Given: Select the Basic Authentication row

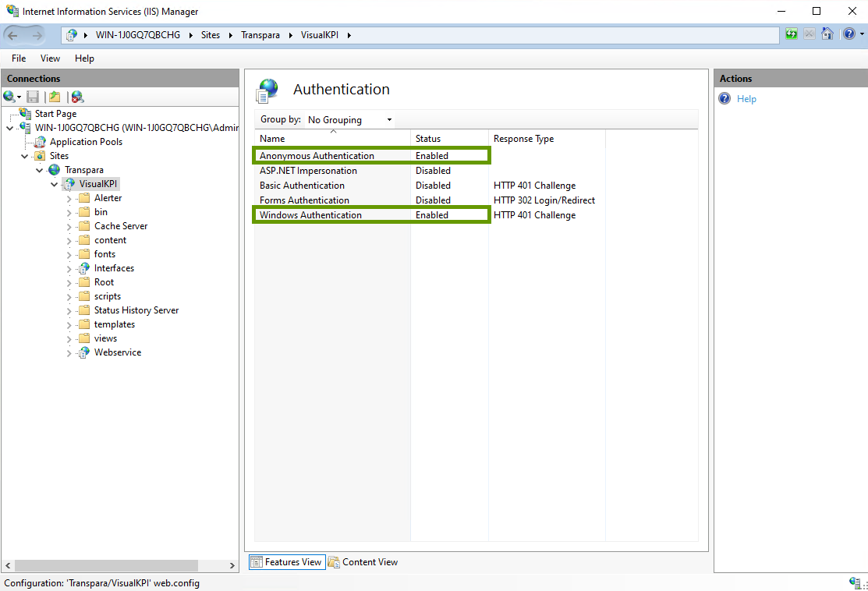Looking at the screenshot, I should point(302,186).
